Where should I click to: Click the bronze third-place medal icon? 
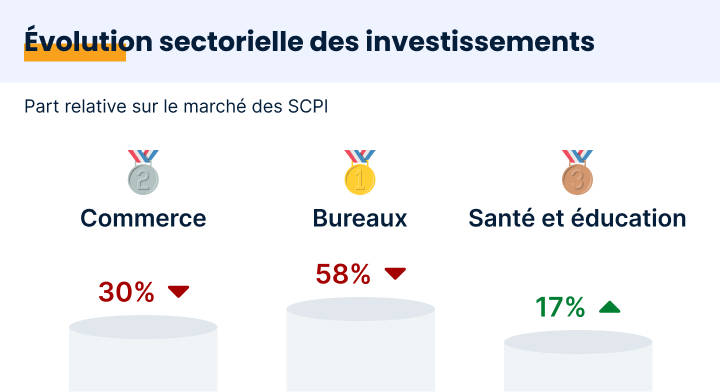(577, 172)
